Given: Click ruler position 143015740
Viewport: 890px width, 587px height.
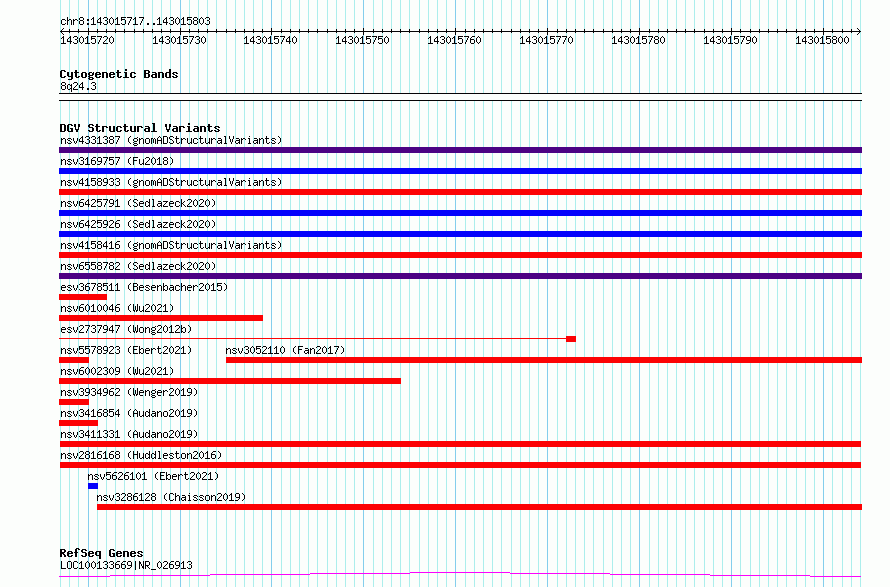Looking at the screenshot, I should pyautogui.click(x=271, y=40).
